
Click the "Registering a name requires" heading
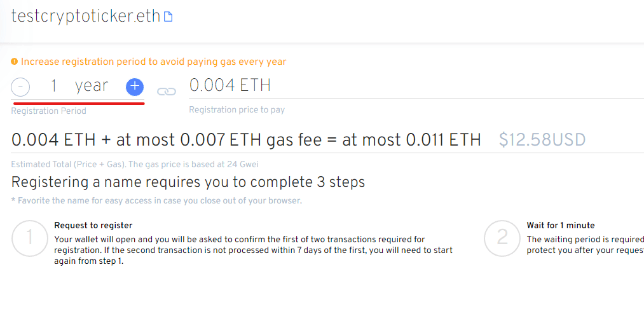[x=188, y=182]
